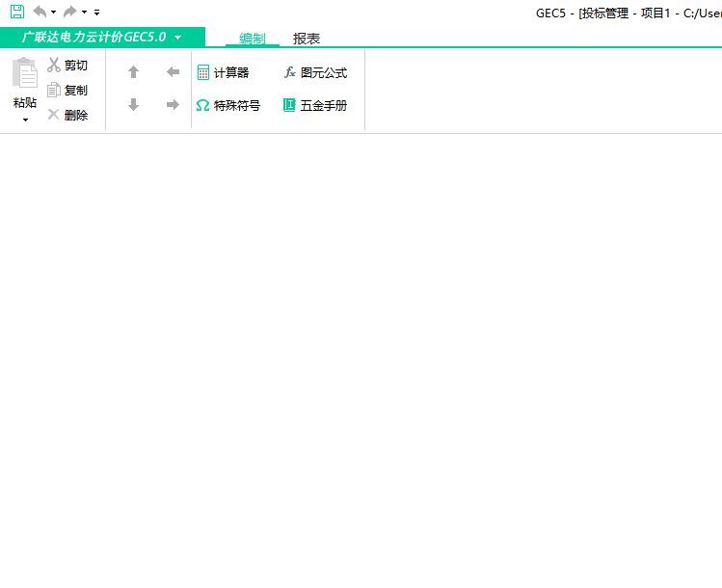
Task: Click the move down arrow icon
Action: pos(134,104)
